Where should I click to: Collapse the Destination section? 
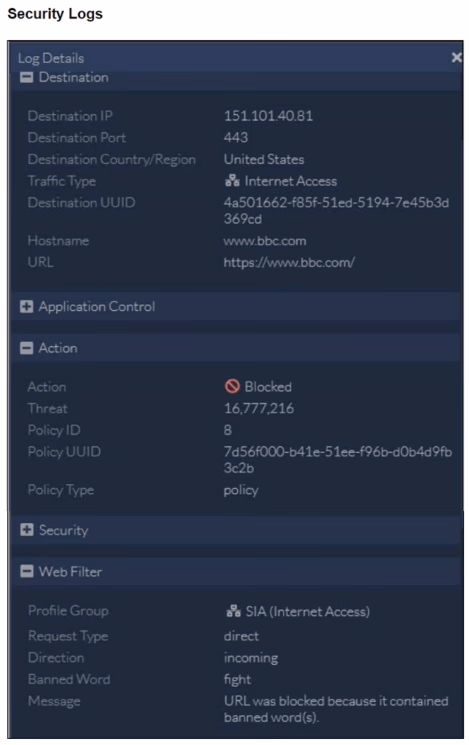[x=27, y=77]
